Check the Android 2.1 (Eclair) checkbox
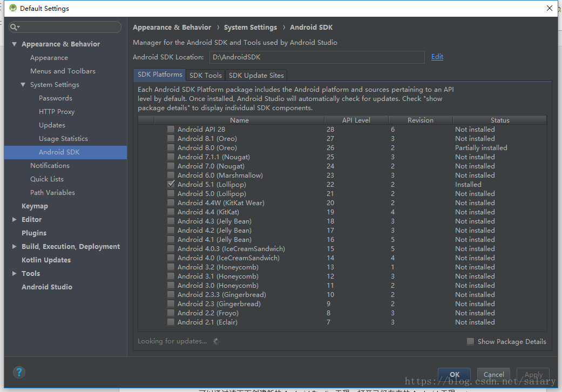 (x=171, y=322)
